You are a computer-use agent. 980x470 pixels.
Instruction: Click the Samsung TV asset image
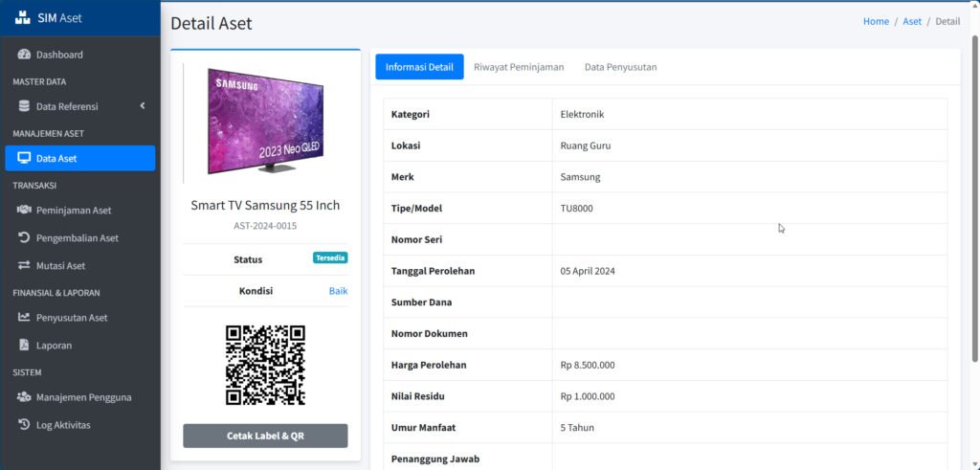pos(266,121)
